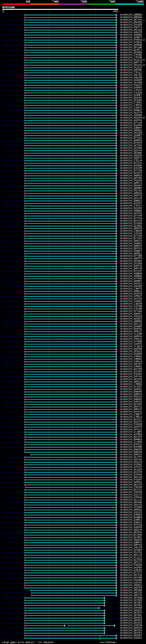Click the UniRef100_A1E9V4-2 label
This screenshot has width=146, height=644.
[132, 118]
